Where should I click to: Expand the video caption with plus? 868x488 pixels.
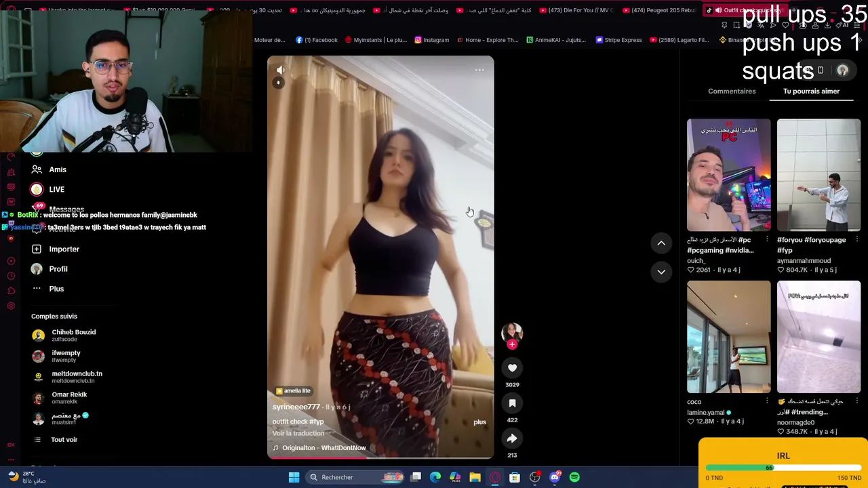479,422
